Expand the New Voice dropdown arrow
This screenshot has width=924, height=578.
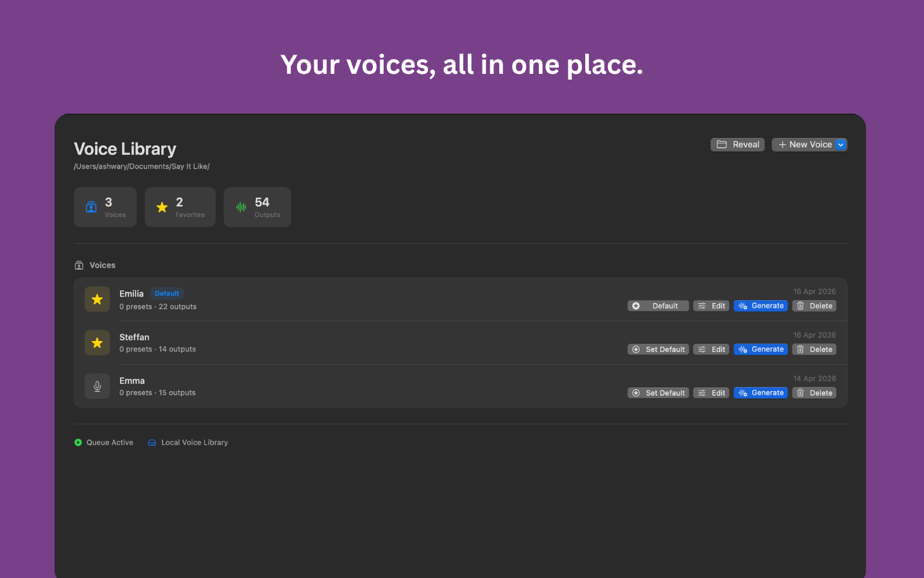(x=841, y=144)
